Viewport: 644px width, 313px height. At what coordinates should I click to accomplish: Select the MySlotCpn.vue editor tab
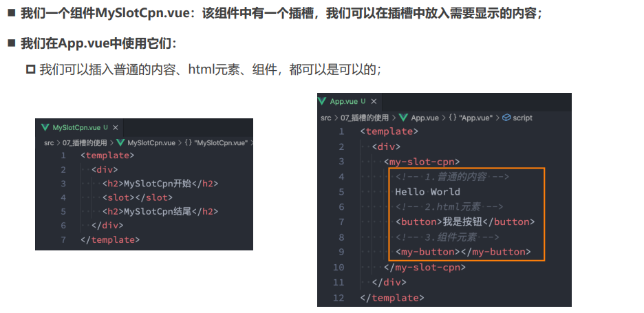point(80,127)
